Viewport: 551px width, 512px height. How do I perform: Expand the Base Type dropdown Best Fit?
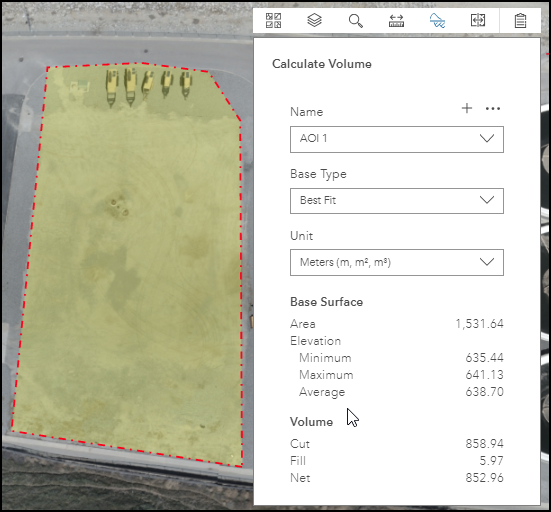pyautogui.click(x=397, y=201)
